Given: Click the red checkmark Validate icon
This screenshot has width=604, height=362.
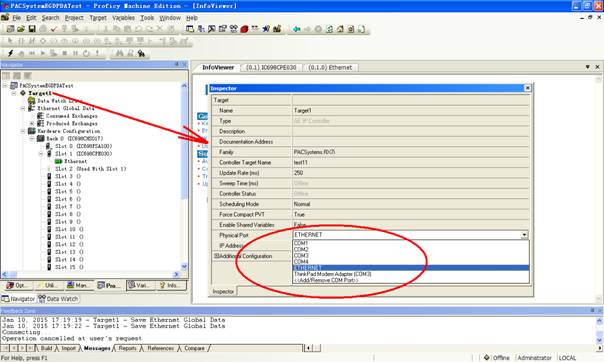Looking at the screenshot, I should coord(54,29).
